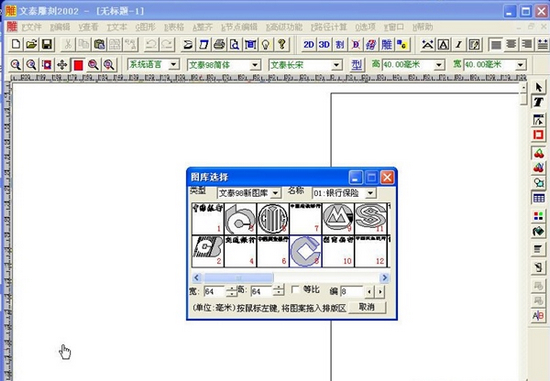Open the 查看 menu
This screenshot has width=550, height=381.
coord(88,27)
